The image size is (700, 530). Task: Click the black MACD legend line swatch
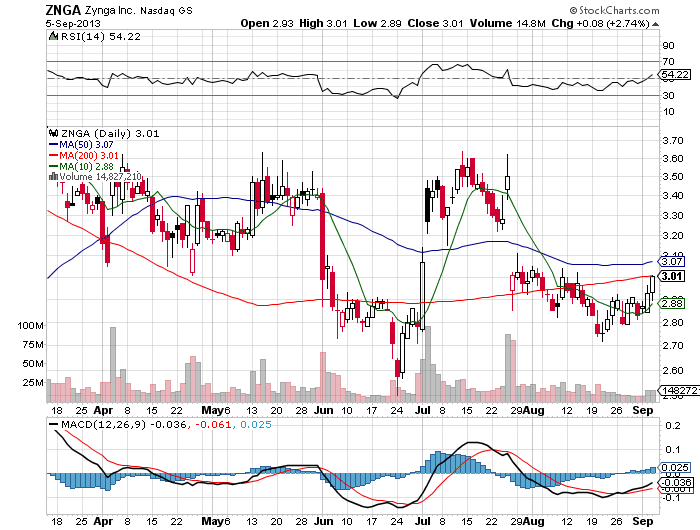[53, 424]
